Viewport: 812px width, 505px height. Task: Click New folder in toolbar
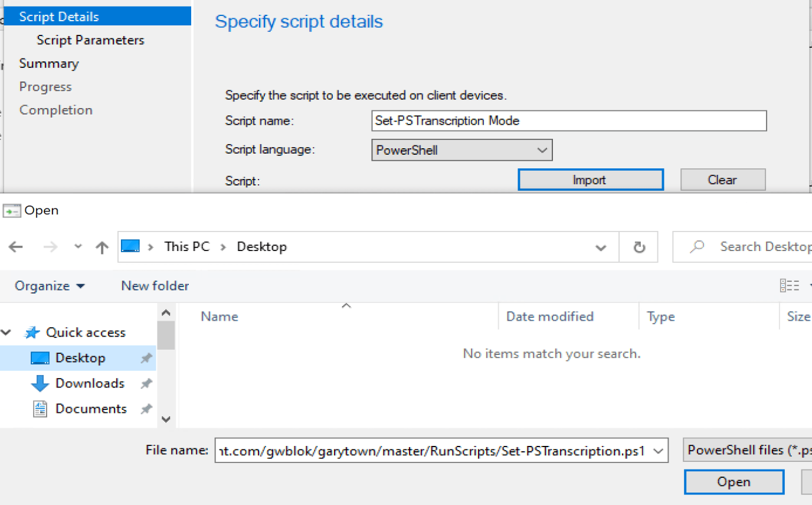[x=155, y=286]
